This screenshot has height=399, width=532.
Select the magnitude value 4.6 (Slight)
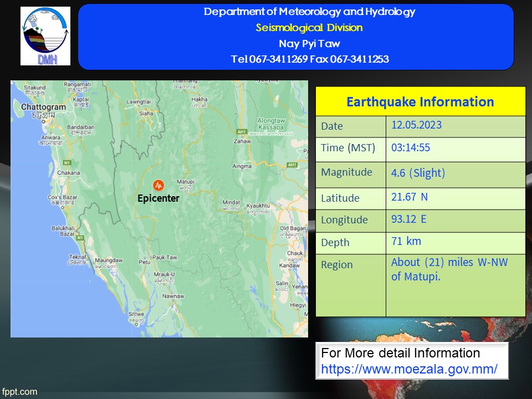(418, 173)
